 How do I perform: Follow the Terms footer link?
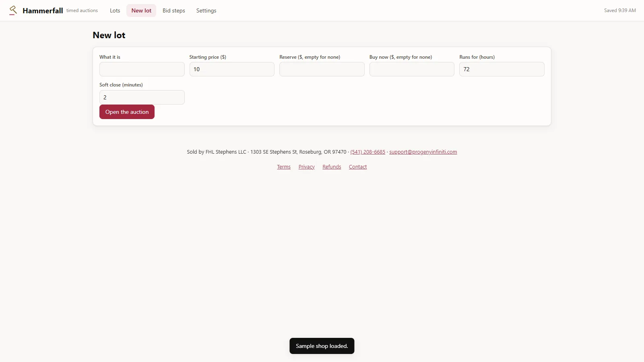click(284, 167)
